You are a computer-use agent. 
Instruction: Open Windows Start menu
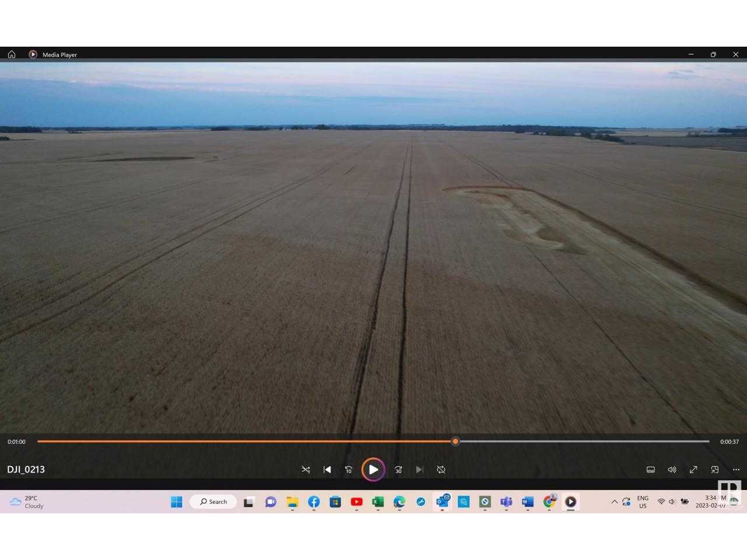[176, 502]
